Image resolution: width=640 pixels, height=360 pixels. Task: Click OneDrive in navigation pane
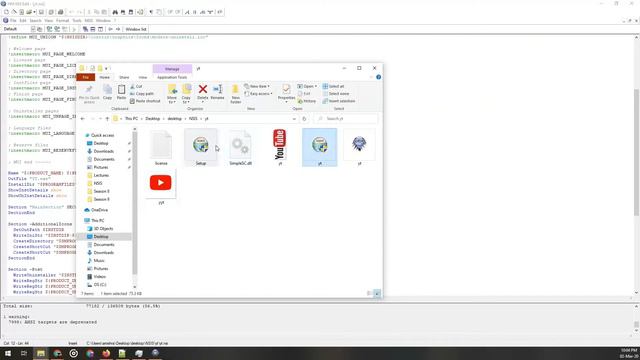click(99, 210)
